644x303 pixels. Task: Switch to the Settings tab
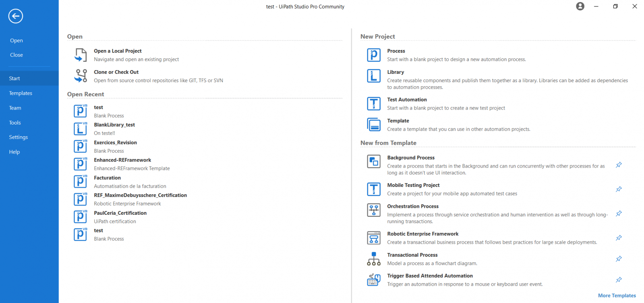19,137
